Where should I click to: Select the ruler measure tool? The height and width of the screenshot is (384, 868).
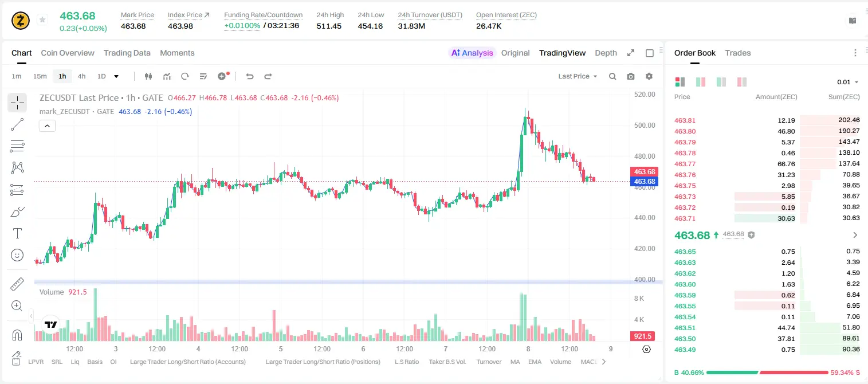17,284
